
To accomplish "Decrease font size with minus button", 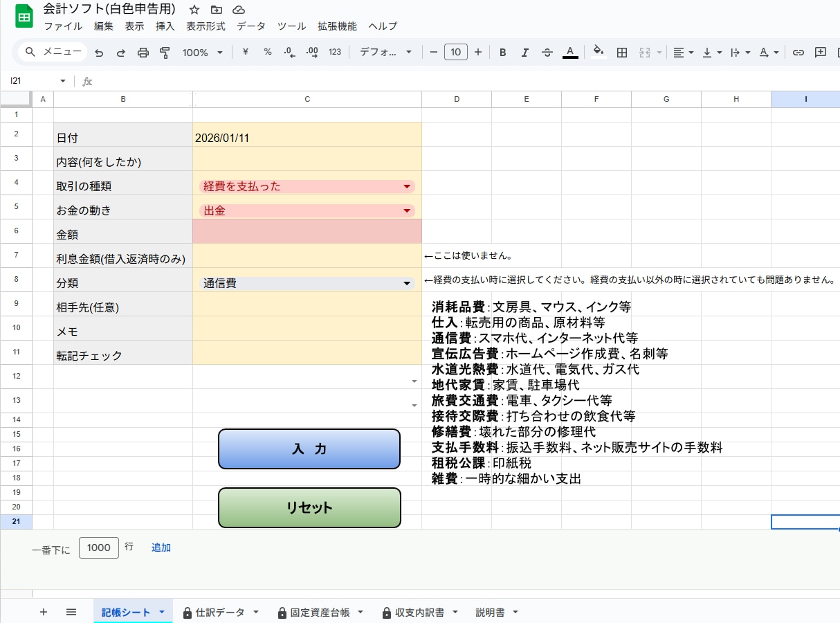I will (434, 52).
